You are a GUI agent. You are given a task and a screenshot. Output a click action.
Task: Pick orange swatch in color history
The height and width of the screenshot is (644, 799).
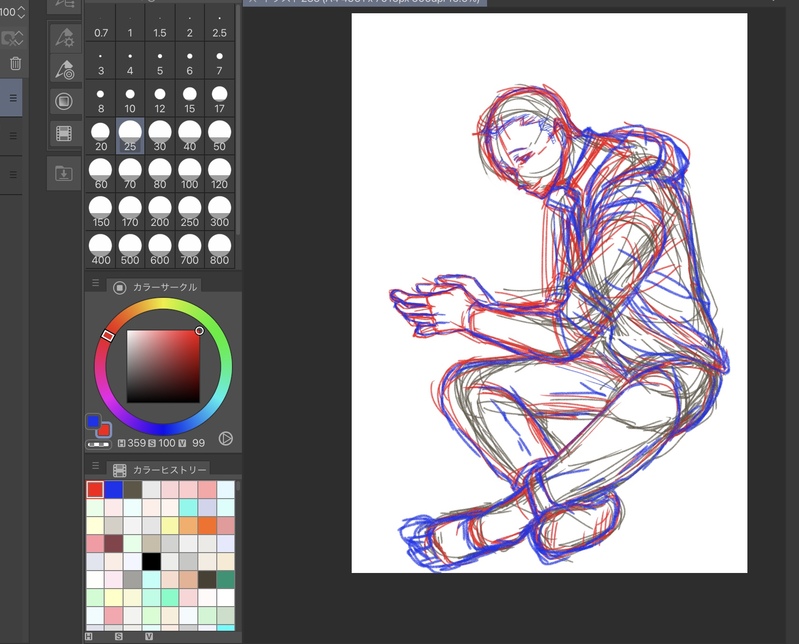click(207, 526)
